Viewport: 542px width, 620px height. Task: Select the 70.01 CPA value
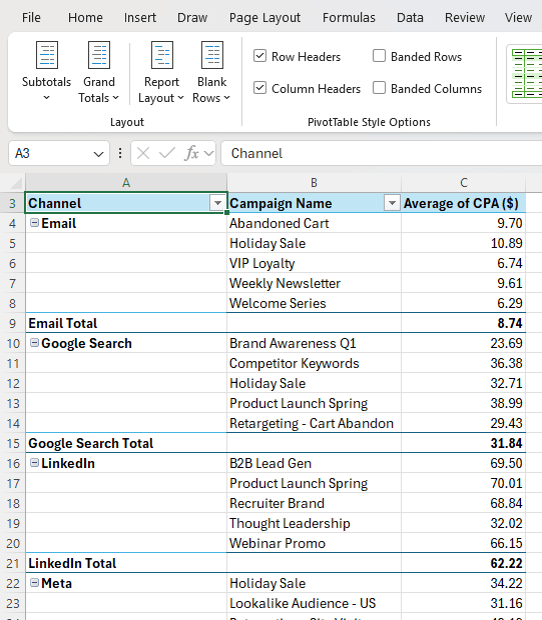tap(463, 483)
